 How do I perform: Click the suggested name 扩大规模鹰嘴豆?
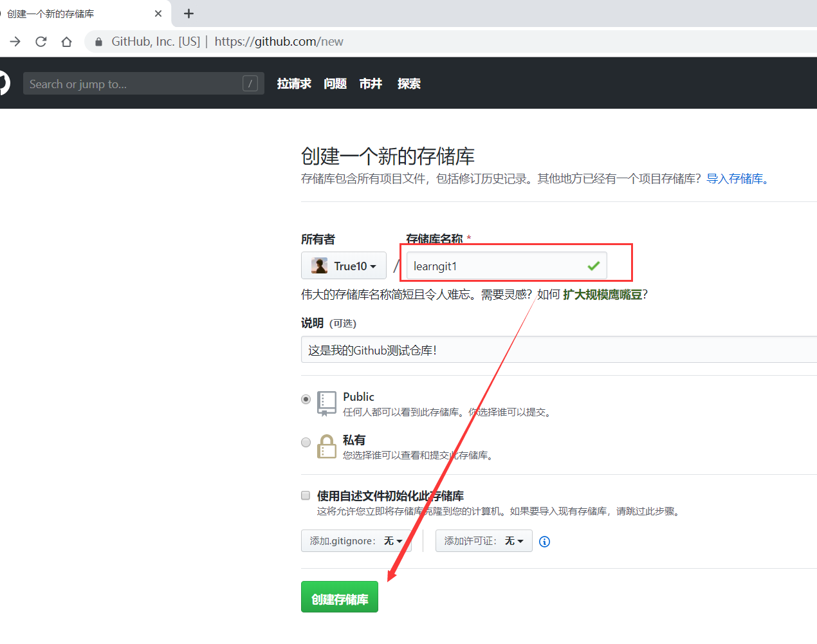tap(602, 295)
